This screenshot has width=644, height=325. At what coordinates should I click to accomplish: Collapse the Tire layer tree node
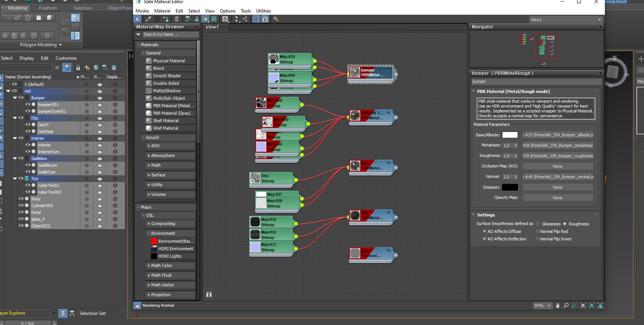click(15, 179)
